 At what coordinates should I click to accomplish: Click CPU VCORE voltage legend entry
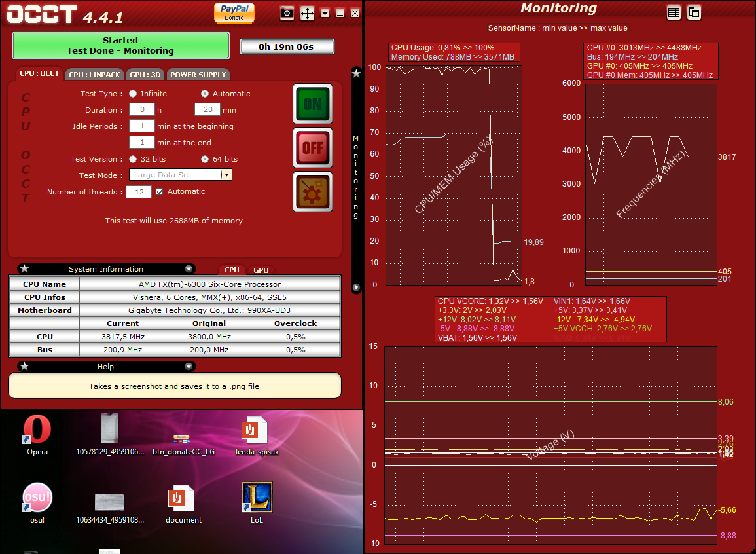(490, 301)
